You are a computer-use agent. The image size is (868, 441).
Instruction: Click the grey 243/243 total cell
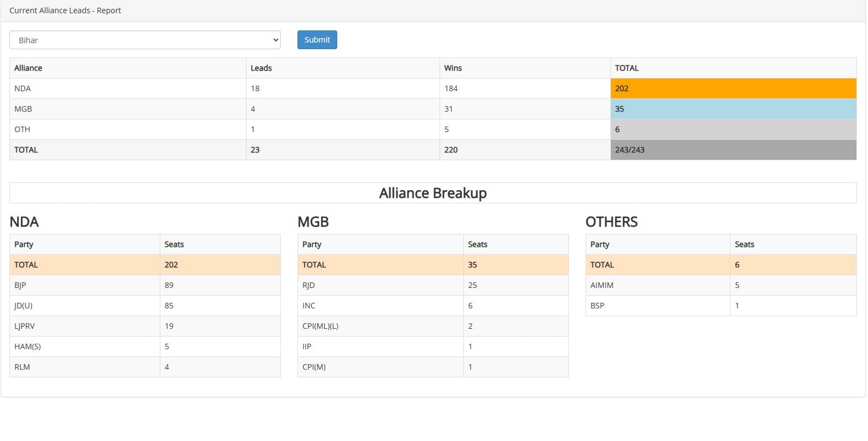[x=733, y=150]
